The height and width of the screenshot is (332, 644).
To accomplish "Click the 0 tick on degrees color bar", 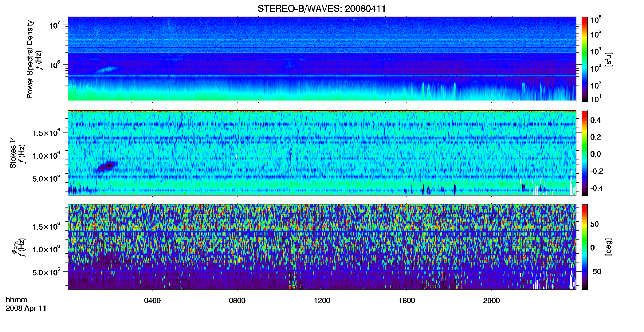I will pyautogui.click(x=592, y=248).
